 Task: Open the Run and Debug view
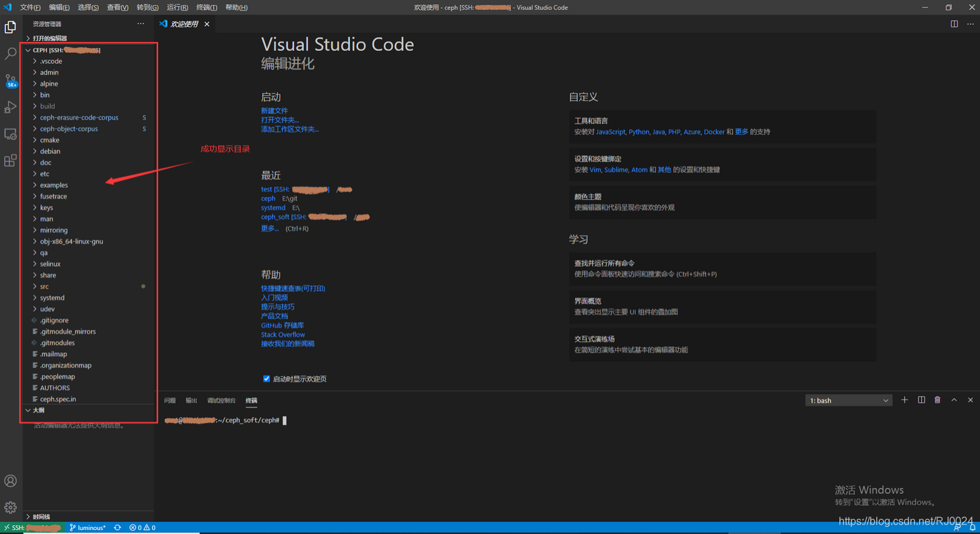[11, 107]
